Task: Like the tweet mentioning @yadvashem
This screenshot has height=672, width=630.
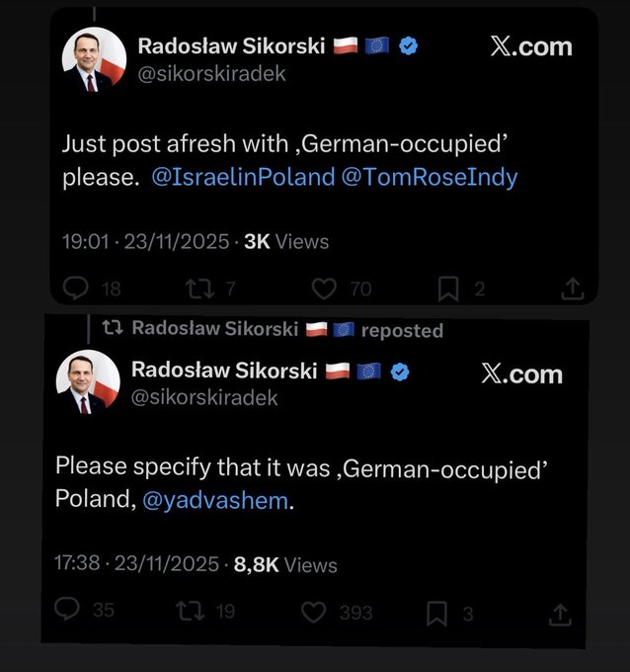Action: [314, 613]
